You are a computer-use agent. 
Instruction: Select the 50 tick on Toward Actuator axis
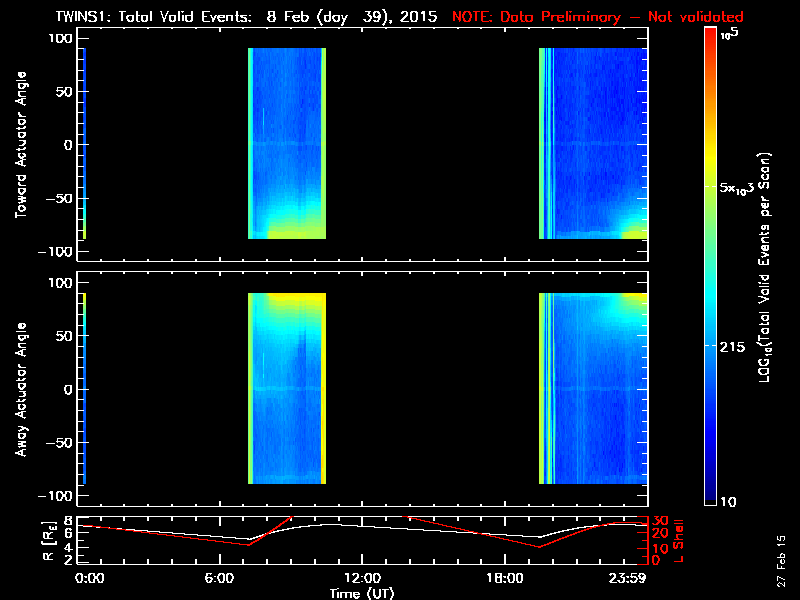click(x=65, y=92)
